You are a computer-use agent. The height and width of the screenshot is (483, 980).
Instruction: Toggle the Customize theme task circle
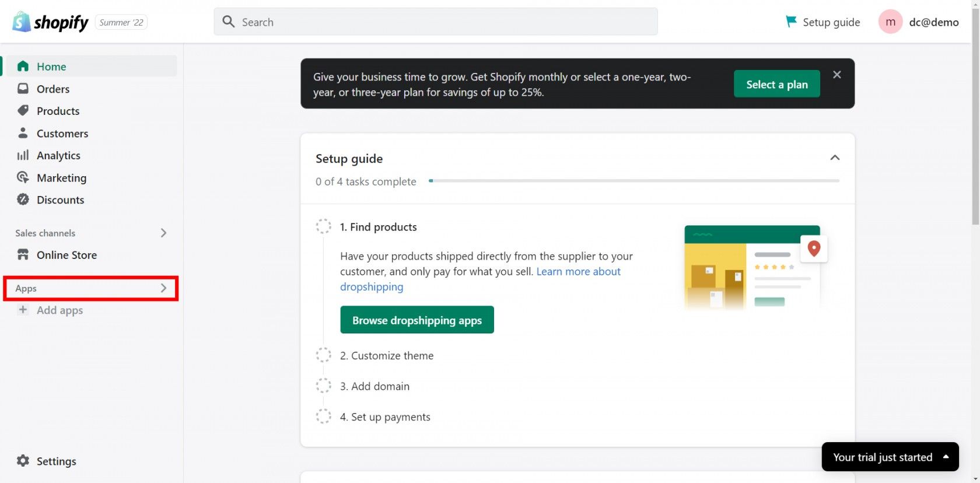pyautogui.click(x=323, y=355)
